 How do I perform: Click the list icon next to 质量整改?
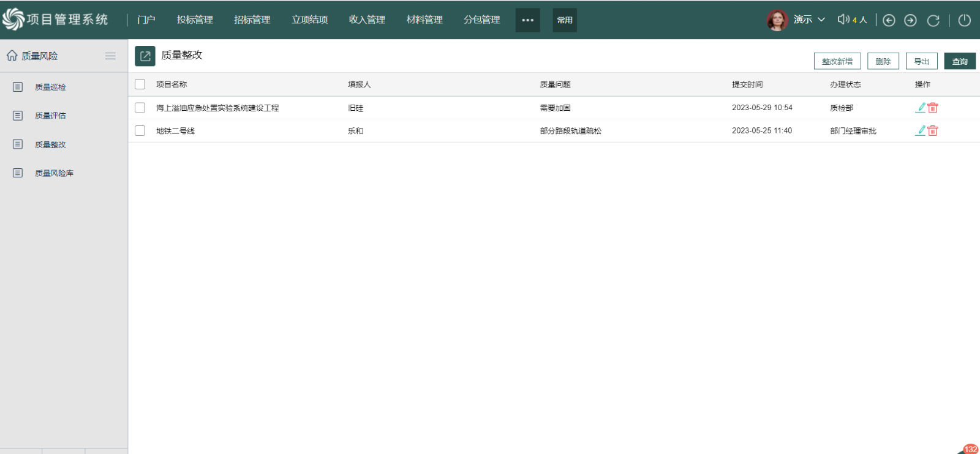click(18, 144)
